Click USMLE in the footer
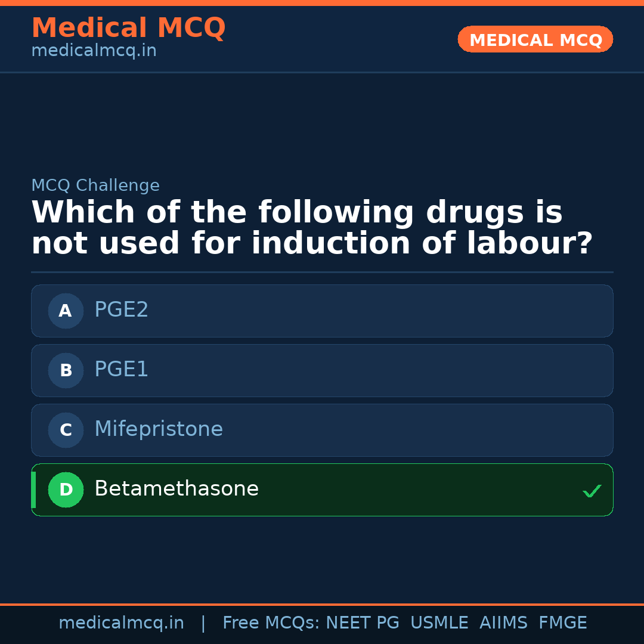The height and width of the screenshot is (644, 644). tap(439, 623)
